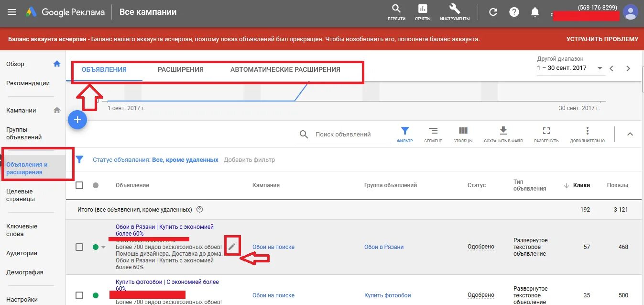The image size is (644, 305).
Task: Switch to the Расширения tab
Action: coord(181,69)
